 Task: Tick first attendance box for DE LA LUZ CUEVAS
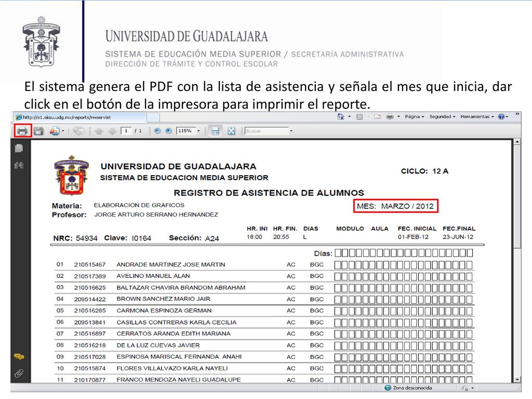click(338, 345)
